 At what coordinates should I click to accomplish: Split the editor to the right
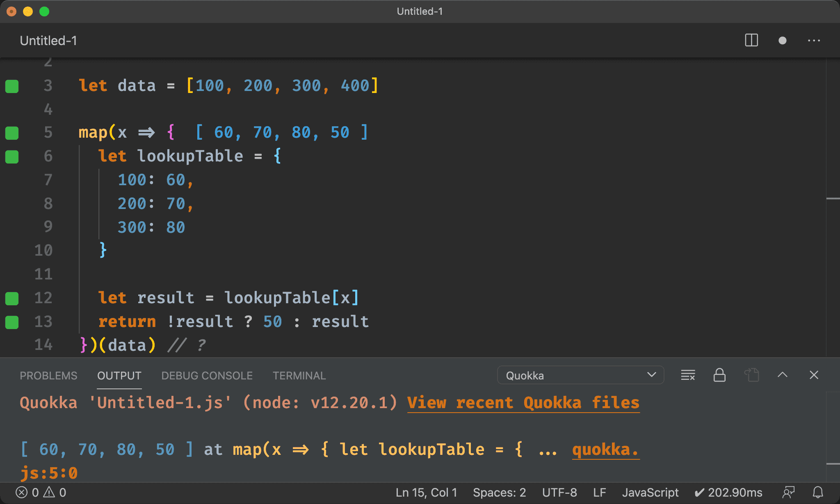751,41
